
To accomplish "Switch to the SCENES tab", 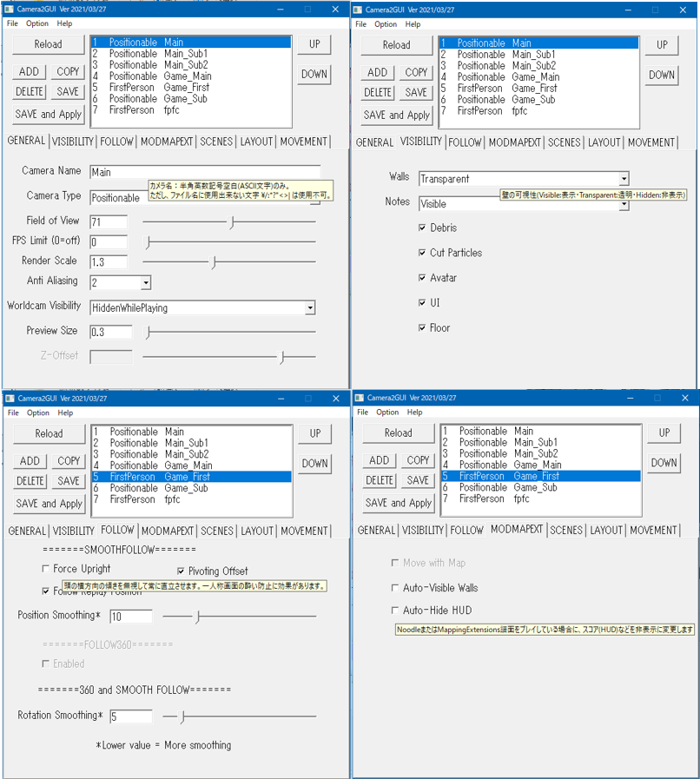I will point(217,141).
